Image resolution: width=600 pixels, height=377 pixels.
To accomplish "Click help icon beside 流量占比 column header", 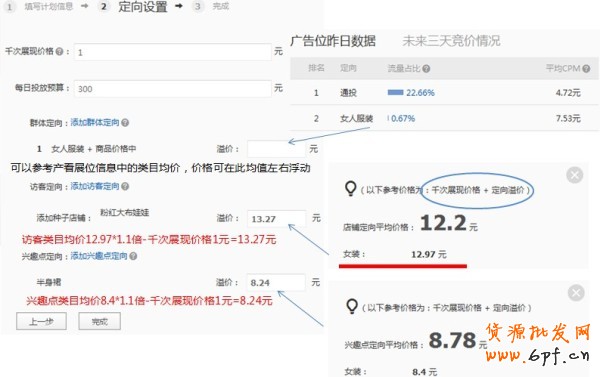I will (x=426, y=69).
